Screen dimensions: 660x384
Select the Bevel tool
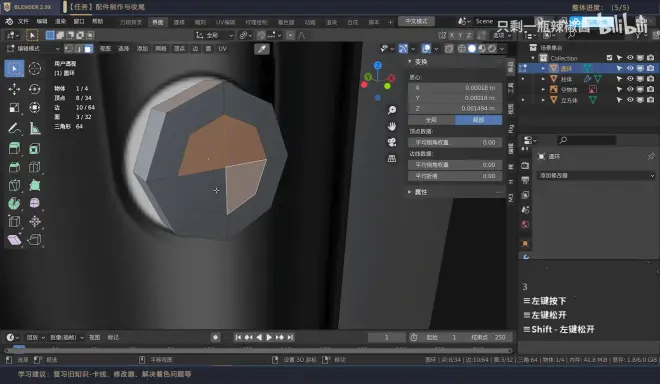tap(14, 167)
